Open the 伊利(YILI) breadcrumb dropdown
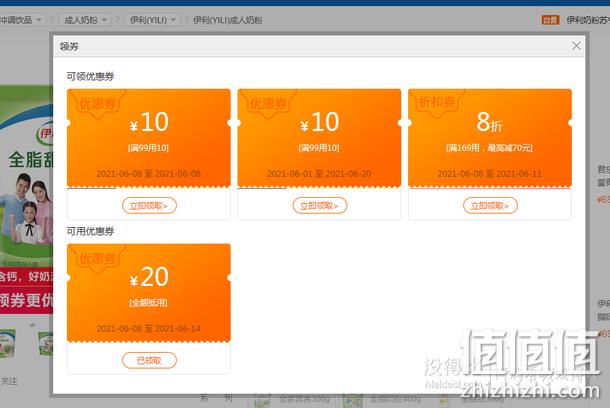Image resolution: width=610 pixels, height=408 pixels. tap(152, 19)
